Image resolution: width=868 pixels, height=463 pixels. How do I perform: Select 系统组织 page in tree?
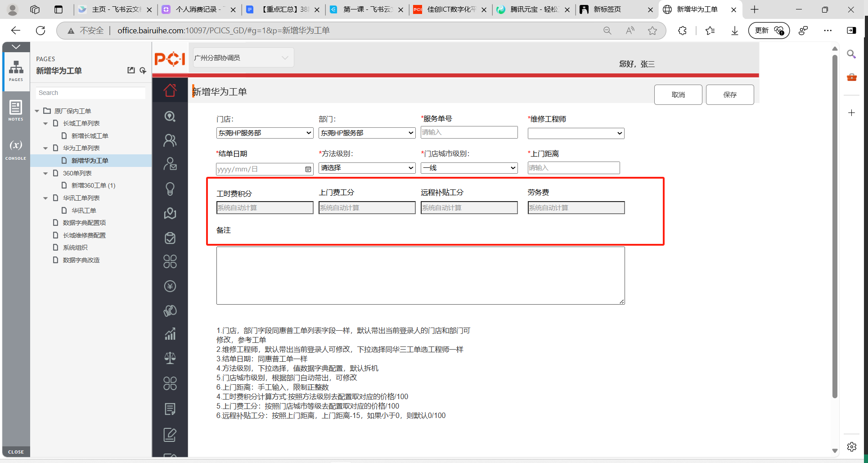[75, 247]
